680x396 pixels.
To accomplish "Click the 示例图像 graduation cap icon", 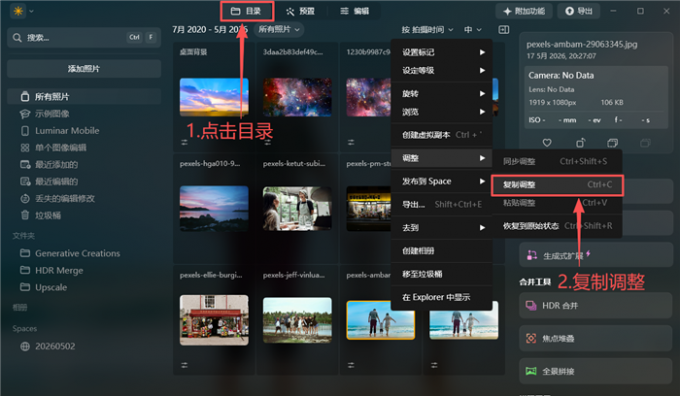I will 25,114.
